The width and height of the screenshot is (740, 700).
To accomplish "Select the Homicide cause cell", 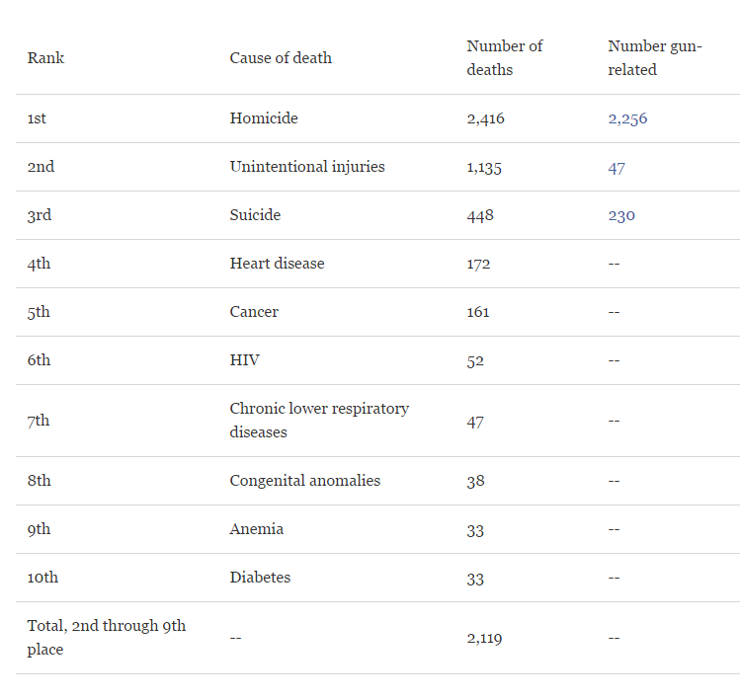I will [264, 118].
